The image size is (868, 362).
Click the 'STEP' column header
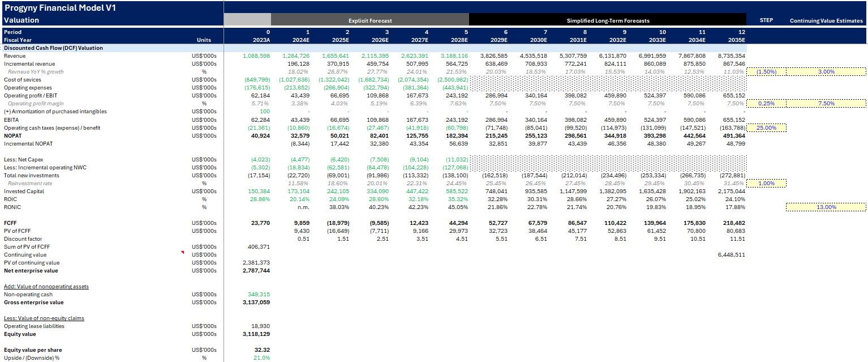[x=766, y=20]
